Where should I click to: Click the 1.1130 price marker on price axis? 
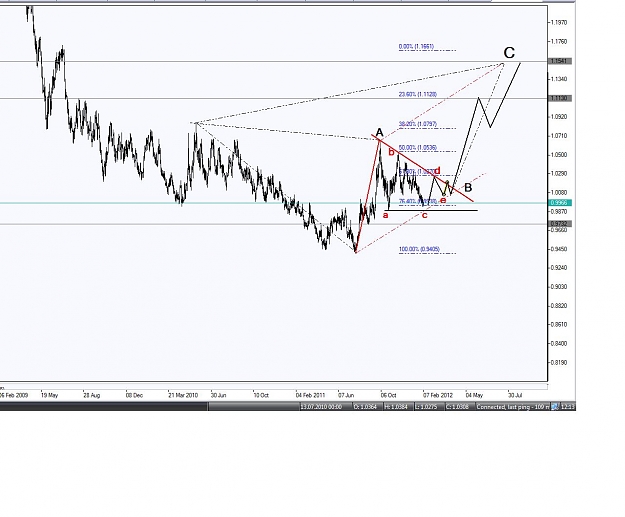[560, 98]
